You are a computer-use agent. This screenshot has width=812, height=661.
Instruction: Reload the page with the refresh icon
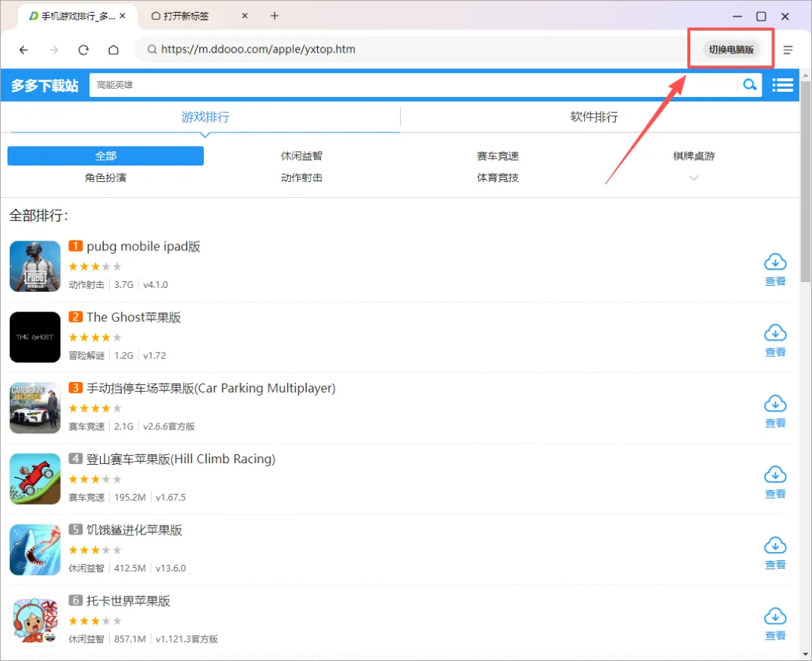pyautogui.click(x=83, y=50)
